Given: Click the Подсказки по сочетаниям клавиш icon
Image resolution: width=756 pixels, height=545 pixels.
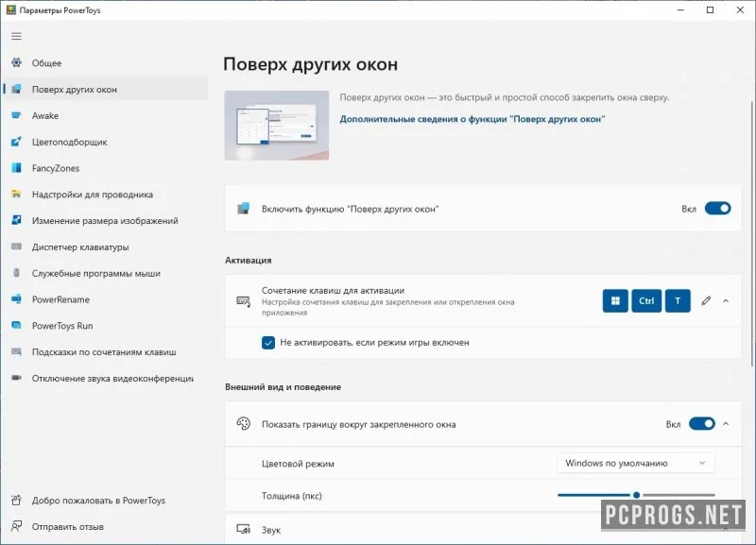Looking at the screenshot, I should 16,351.
